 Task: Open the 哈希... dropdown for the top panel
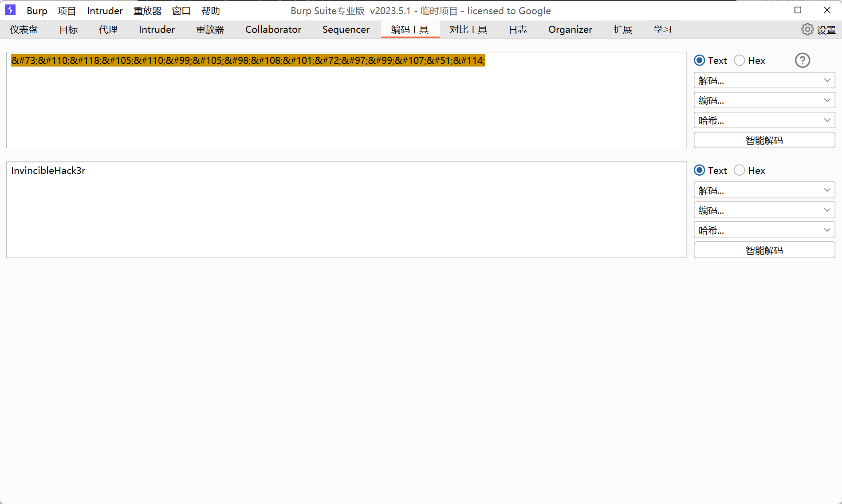(764, 120)
